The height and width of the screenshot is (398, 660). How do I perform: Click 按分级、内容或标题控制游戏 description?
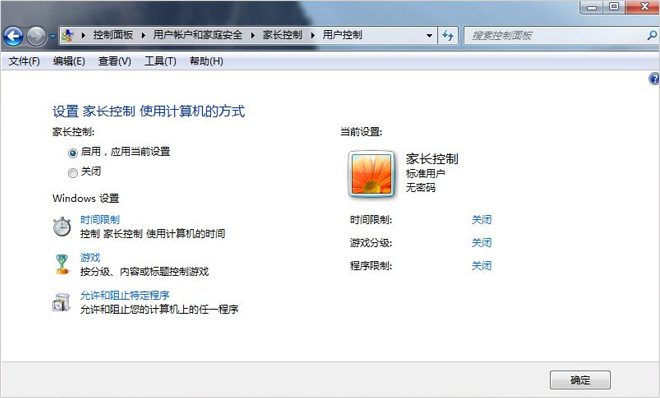coord(144,272)
